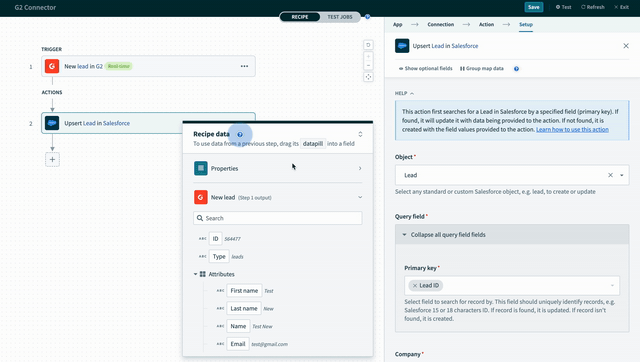Open the Object dropdown arrow

(x=622, y=175)
